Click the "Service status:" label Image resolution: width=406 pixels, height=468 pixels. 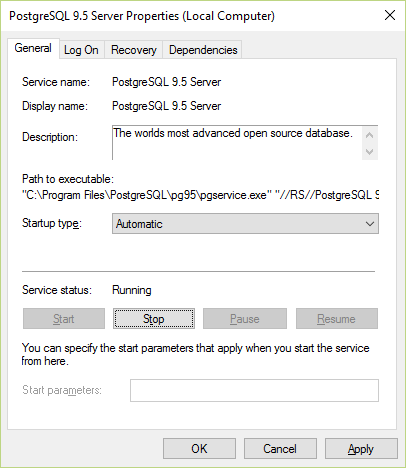pyautogui.click(x=57, y=290)
